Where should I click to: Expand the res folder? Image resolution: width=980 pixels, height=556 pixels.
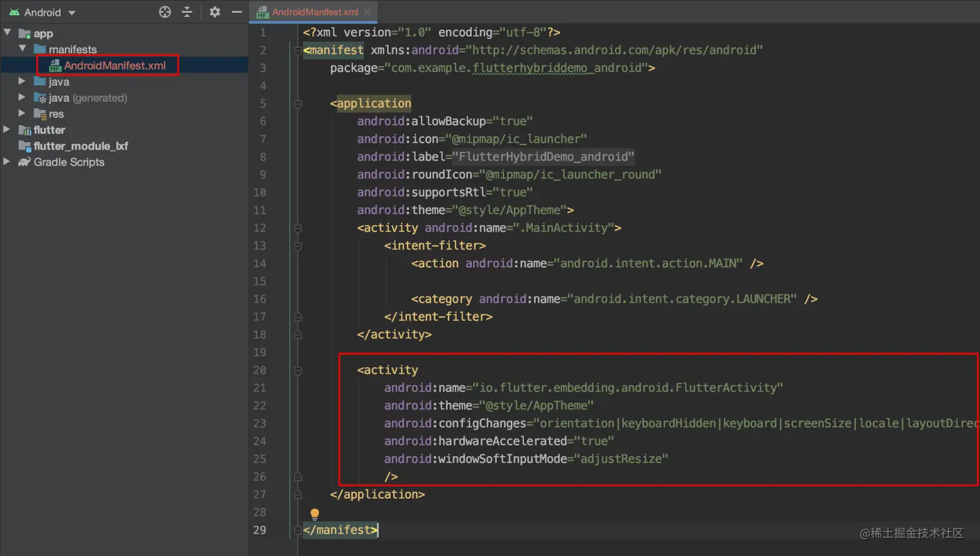(x=22, y=113)
